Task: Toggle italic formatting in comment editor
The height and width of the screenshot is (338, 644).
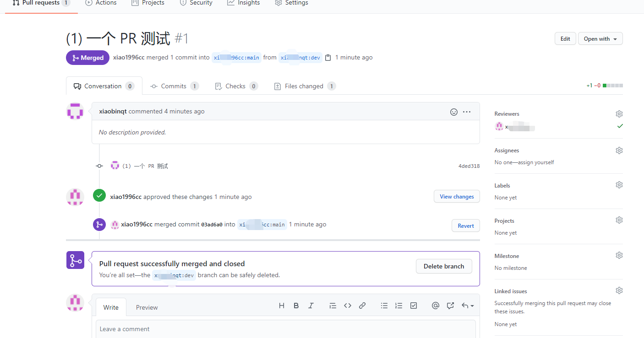Action: pyautogui.click(x=311, y=306)
